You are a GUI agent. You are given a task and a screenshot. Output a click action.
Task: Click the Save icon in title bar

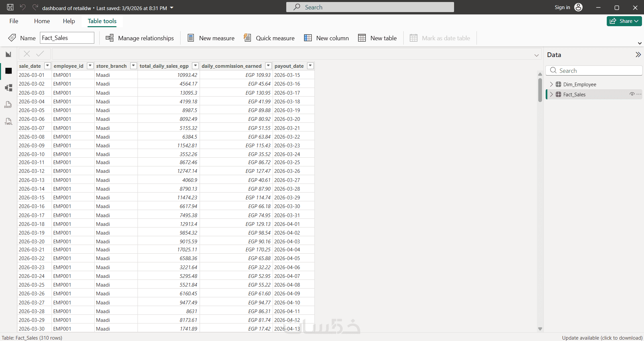point(10,7)
